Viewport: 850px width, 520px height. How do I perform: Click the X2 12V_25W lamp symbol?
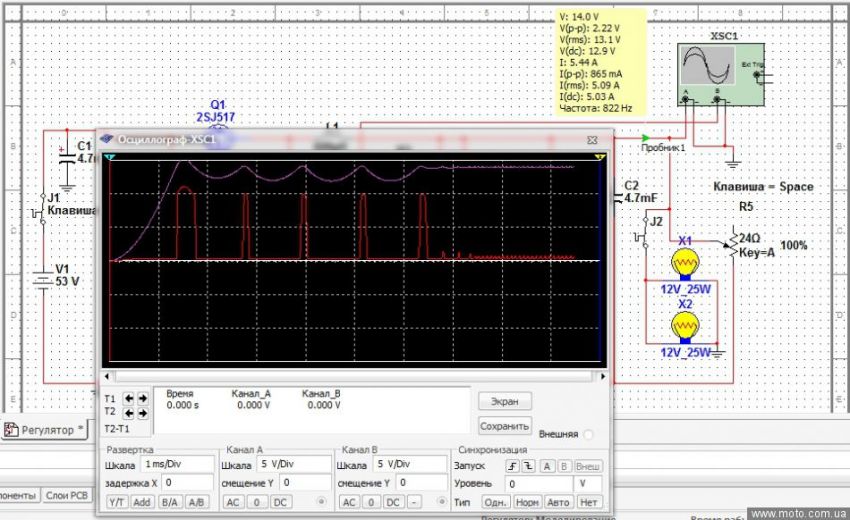pyautogui.click(x=685, y=326)
